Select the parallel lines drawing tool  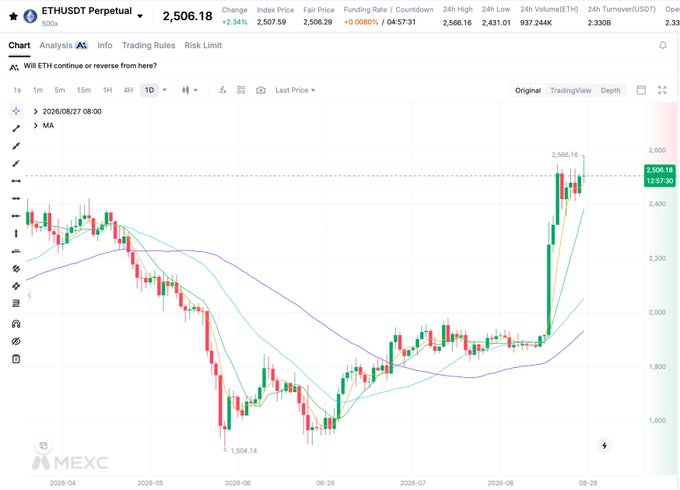tap(16, 268)
